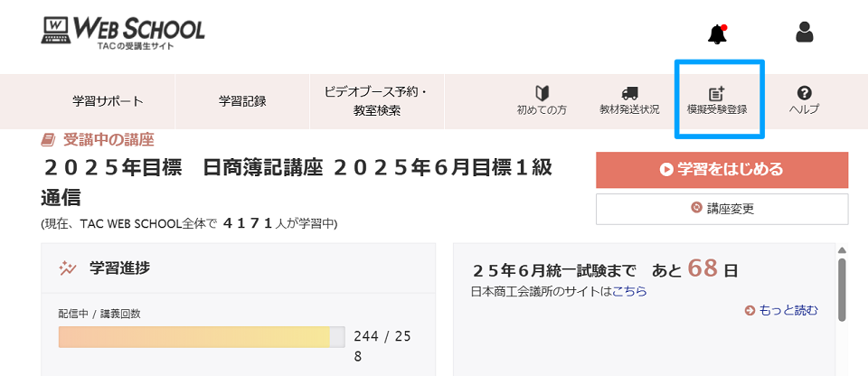Viewport: 868px width, 376px height.
Task: Click the 受講中の講座 book icon
Action: 49,140
